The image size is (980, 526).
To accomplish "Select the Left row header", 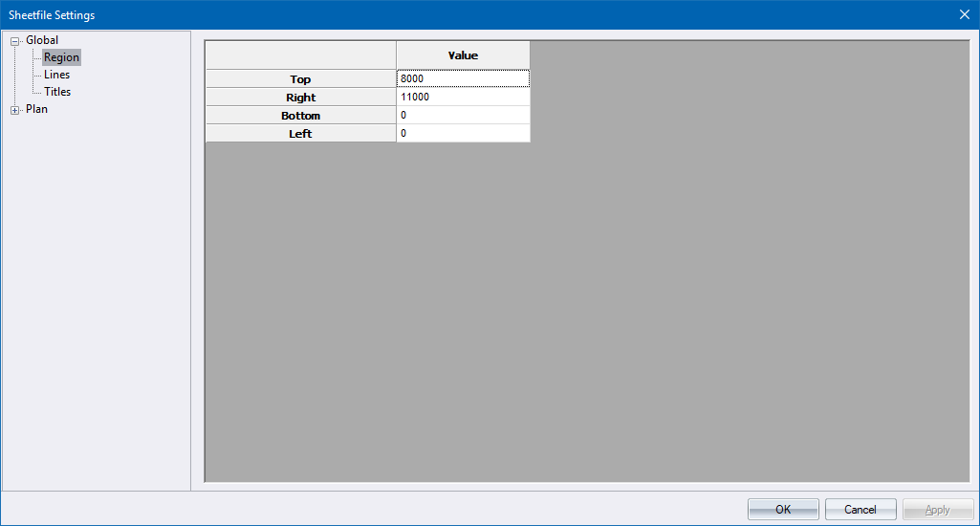I will click(300, 134).
